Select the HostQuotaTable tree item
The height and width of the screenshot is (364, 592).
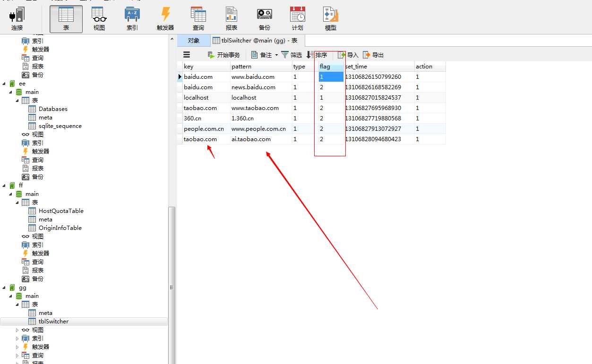point(61,211)
